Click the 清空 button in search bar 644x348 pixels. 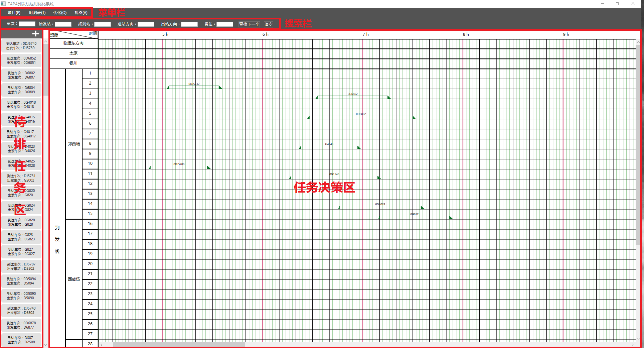point(268,24)
